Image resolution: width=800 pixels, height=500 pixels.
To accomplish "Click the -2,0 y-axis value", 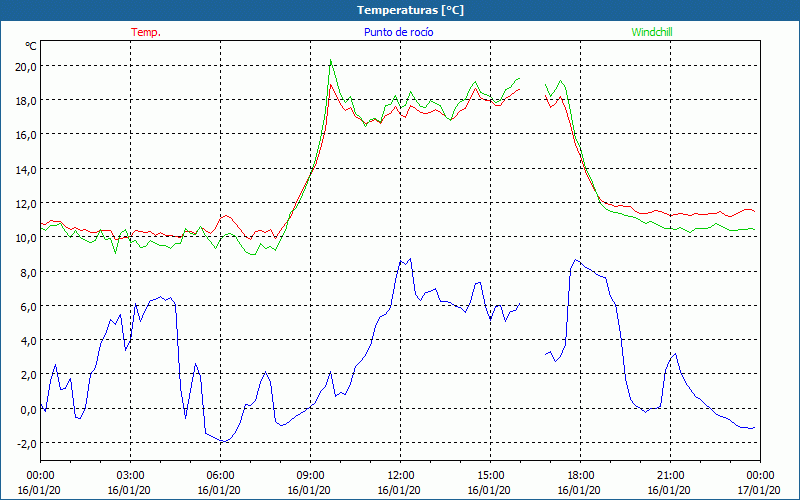I will (26, 443).
